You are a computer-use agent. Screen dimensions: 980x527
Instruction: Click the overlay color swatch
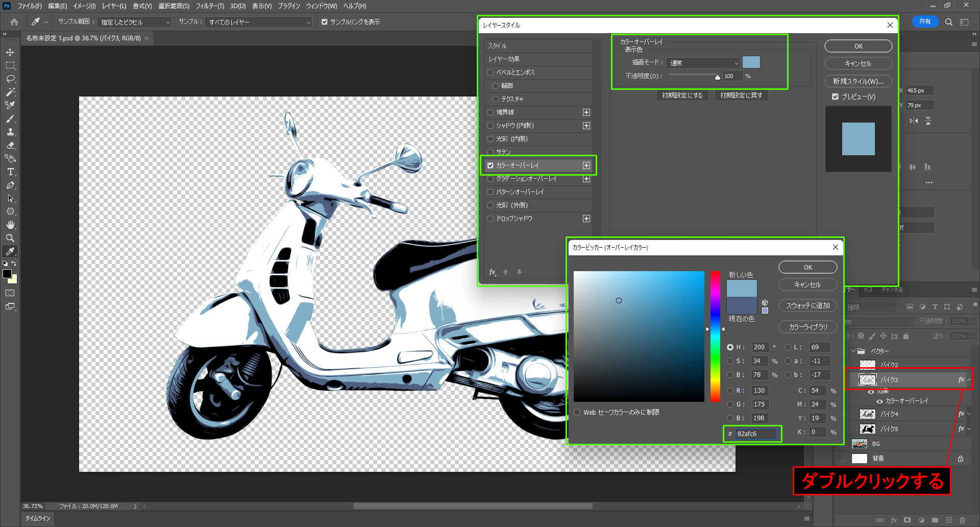coord(751,62)
